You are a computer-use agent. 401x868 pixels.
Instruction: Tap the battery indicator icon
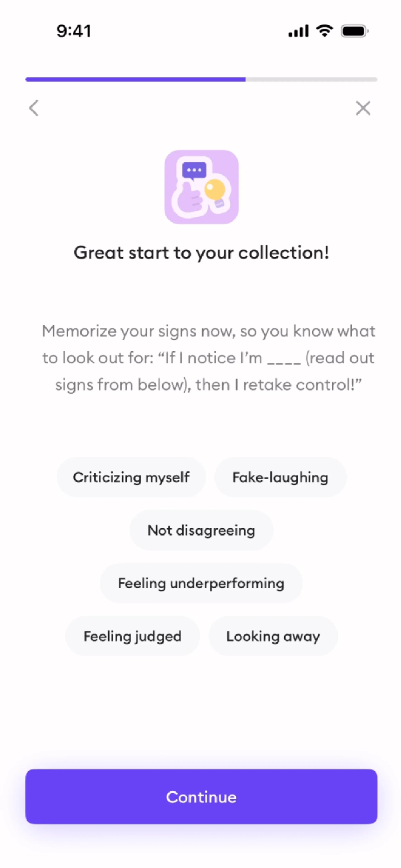354,31
